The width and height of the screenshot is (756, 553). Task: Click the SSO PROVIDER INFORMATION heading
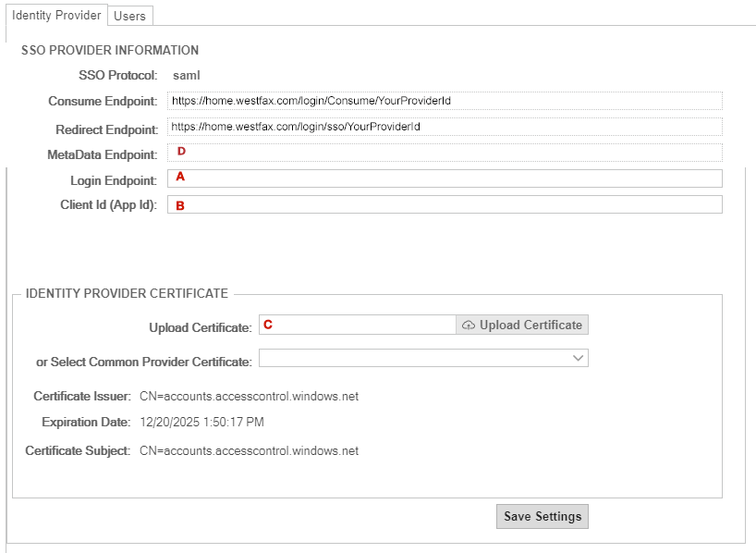(x=110, y=51)
